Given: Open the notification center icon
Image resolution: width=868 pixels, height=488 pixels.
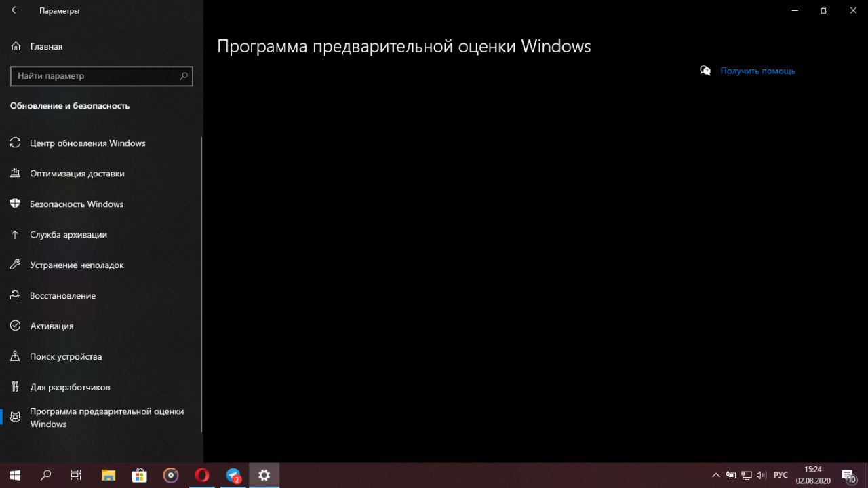Looking at the screenshot, I should (848, 475).
